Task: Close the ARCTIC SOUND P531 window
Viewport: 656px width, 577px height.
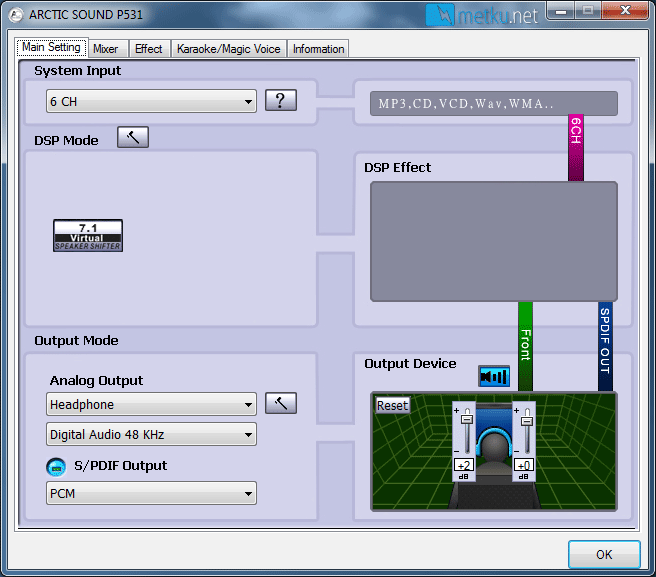Action: (x=625, y=10)
